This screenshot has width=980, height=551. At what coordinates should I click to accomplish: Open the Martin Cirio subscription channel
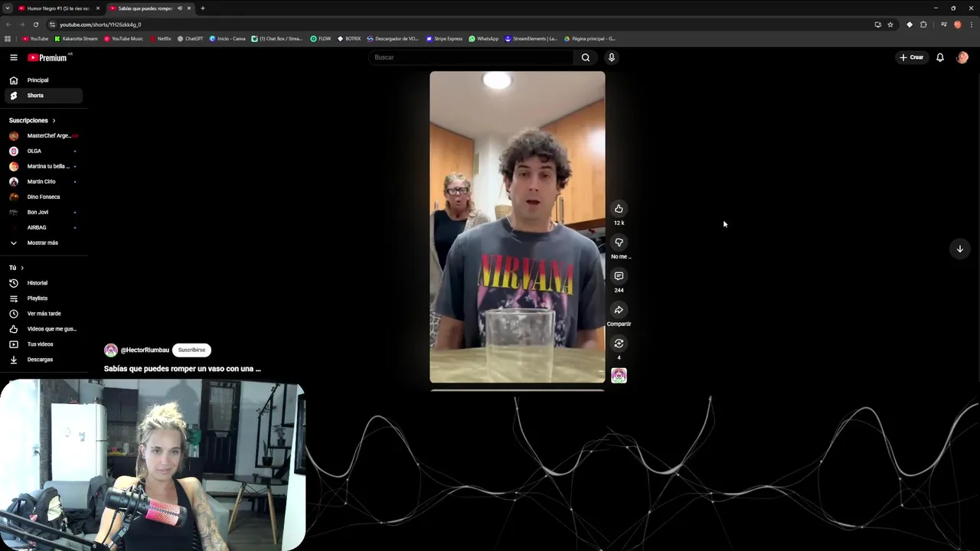(x=43, y=181)
